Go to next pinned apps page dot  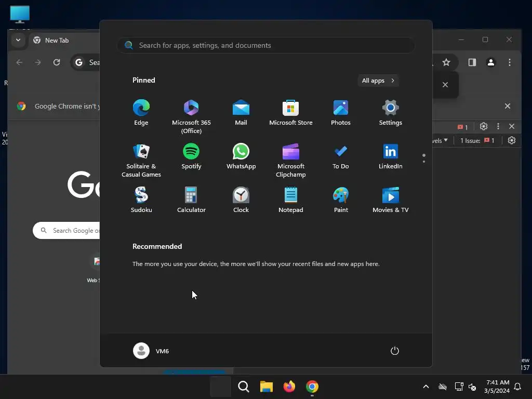pos(424,161)
